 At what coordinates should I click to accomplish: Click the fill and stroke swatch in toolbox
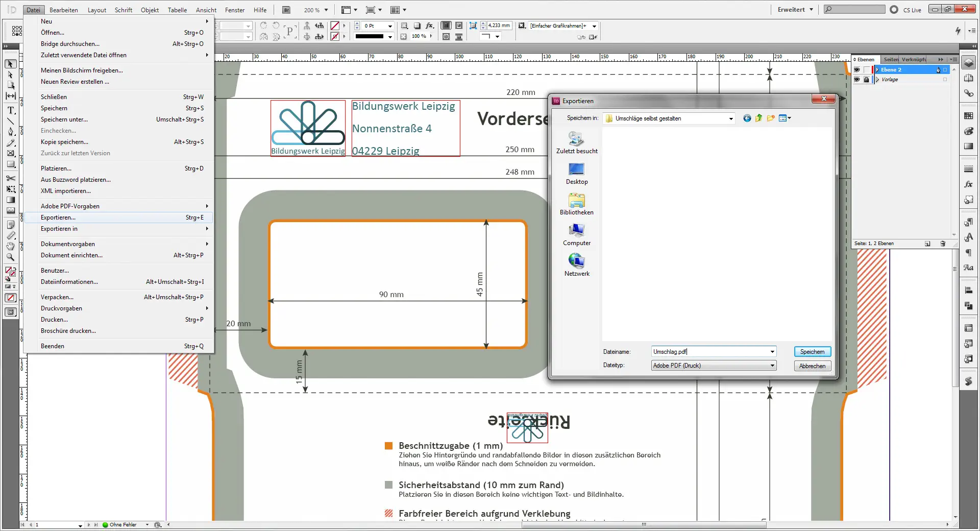[x=10, y=272]
